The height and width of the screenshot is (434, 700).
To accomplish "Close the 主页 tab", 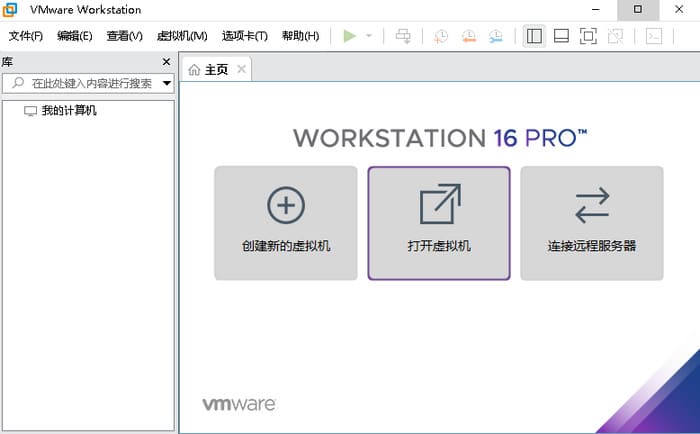I will pos(242,69).
